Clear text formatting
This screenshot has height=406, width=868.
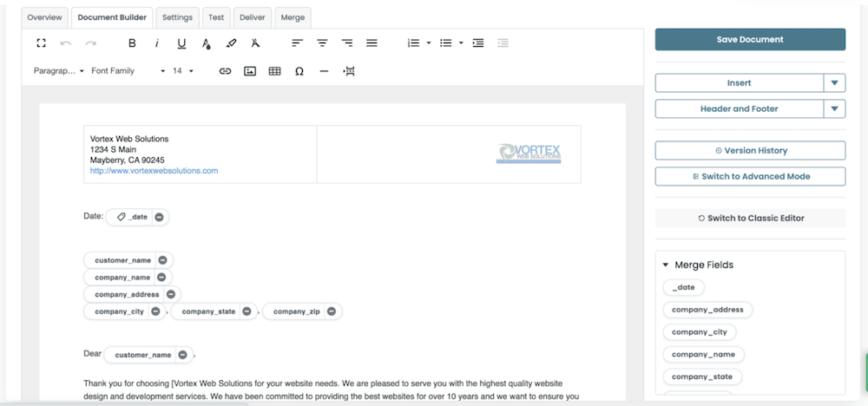[255, 43]
